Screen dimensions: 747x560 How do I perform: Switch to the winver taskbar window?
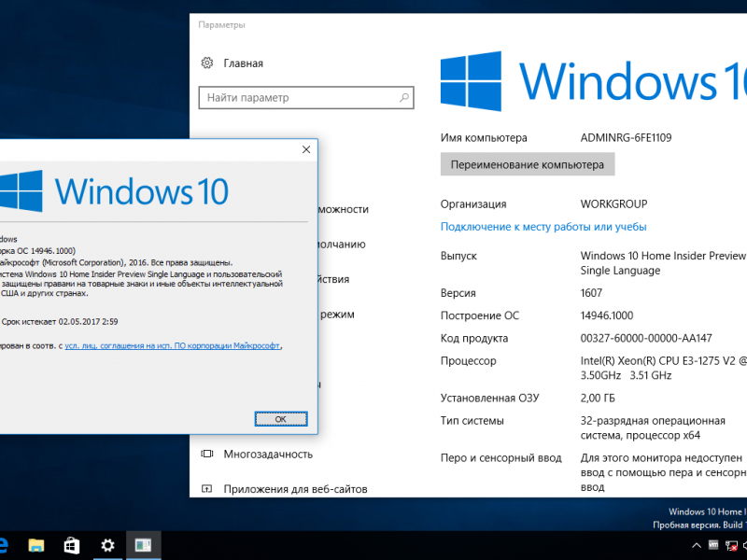click(x=144, y=545)
